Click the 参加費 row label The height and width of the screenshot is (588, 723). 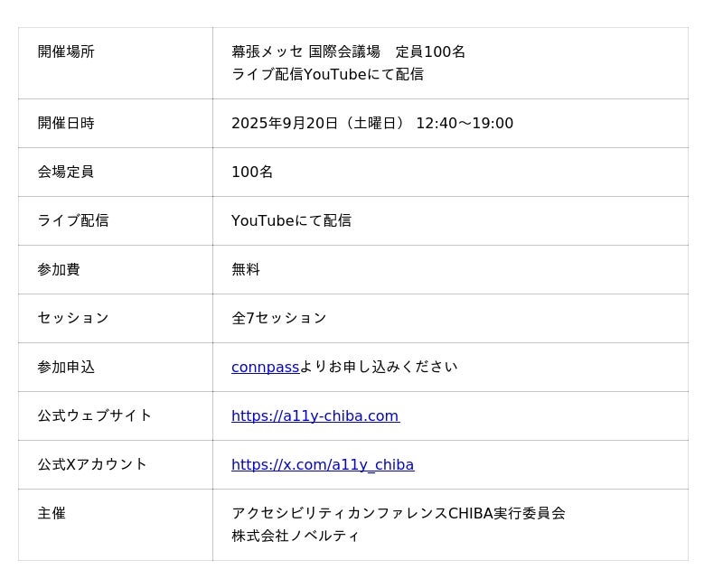(59, 269)
